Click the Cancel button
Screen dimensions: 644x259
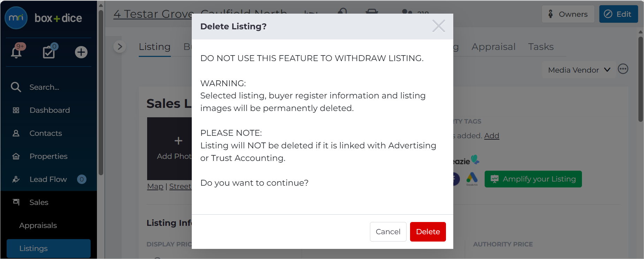click(x=388, y=232)
